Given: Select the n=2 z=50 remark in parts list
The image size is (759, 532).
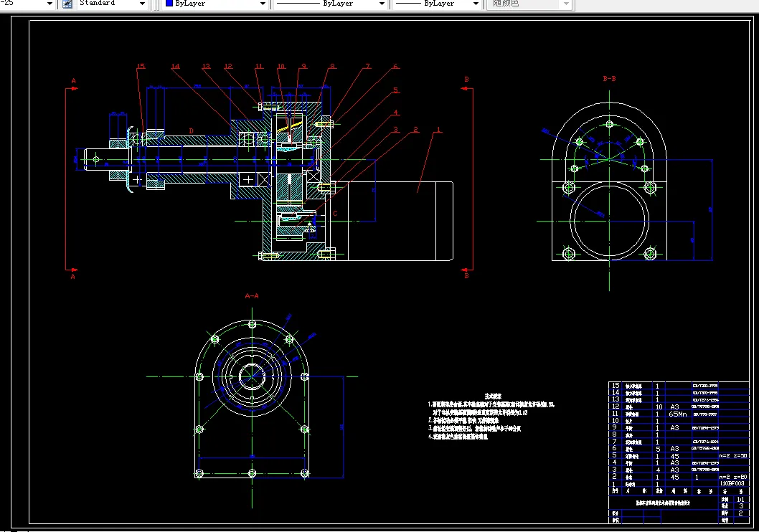Looking at the screenshot, I should pyautogui.click(x=733, y=455).
